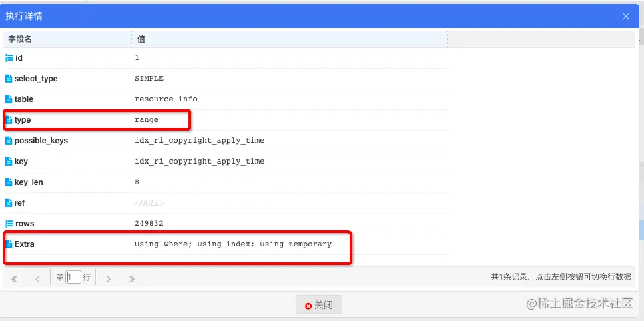644x321 pixels.
Task: Click the document icon beside table
Action: tap(9, 99)
